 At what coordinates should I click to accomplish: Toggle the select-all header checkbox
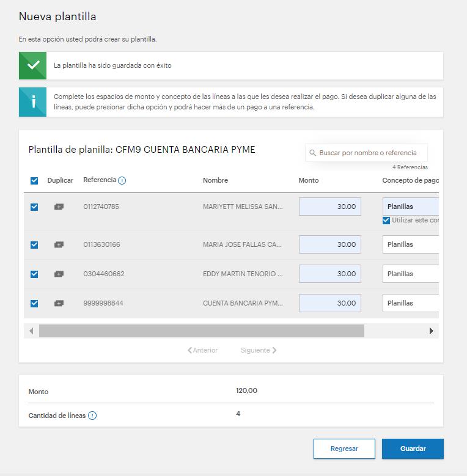(x=34, y=180)
